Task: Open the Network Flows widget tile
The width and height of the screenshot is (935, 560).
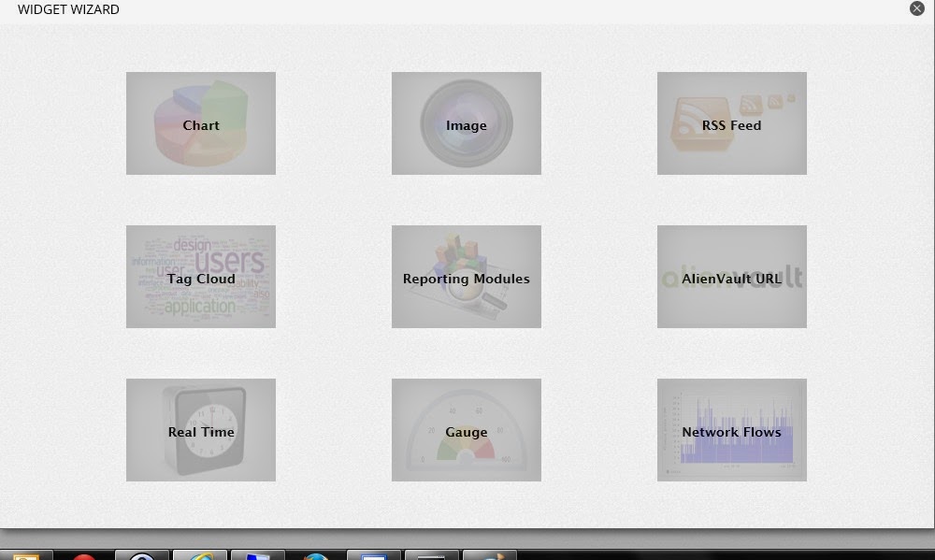Action: [731, 430]
